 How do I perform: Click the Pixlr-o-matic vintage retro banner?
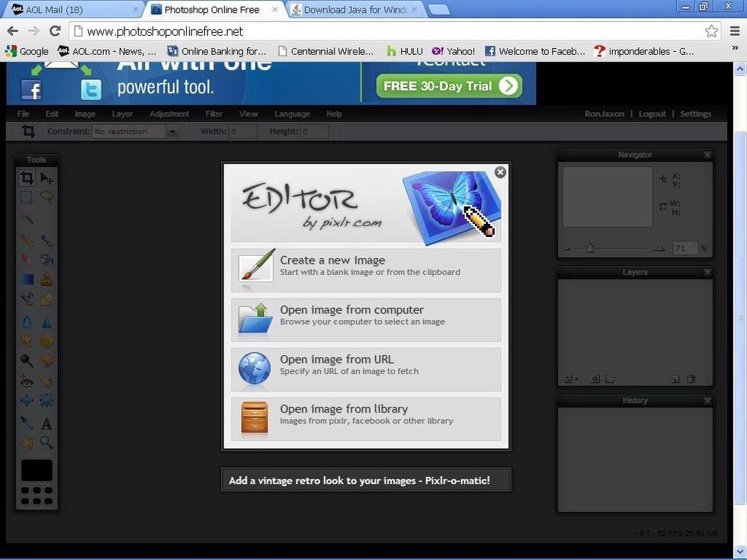[366, 479]
